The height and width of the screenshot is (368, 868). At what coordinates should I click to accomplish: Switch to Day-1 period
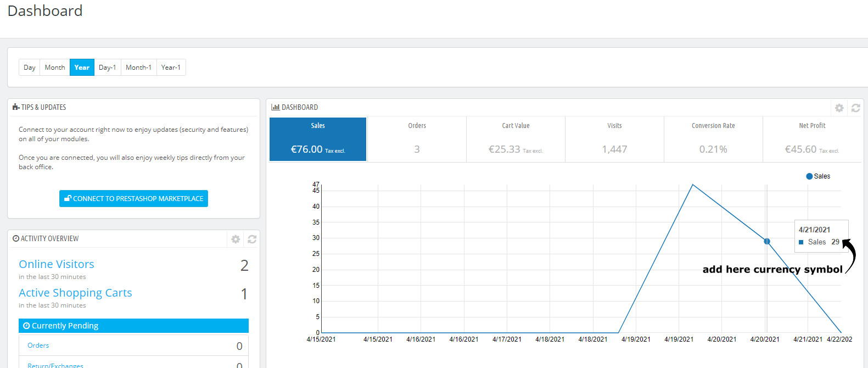pos(108,68)
